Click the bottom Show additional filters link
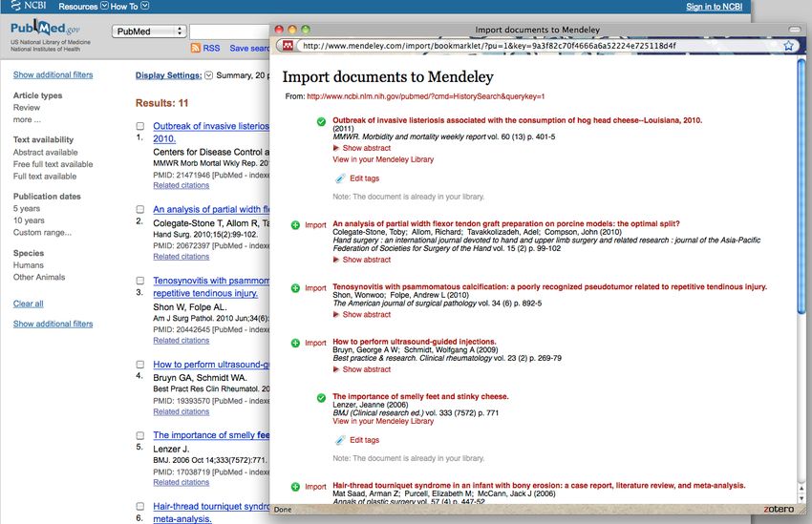The height and width of the screenshot is (524, 812). pos(53,324)
